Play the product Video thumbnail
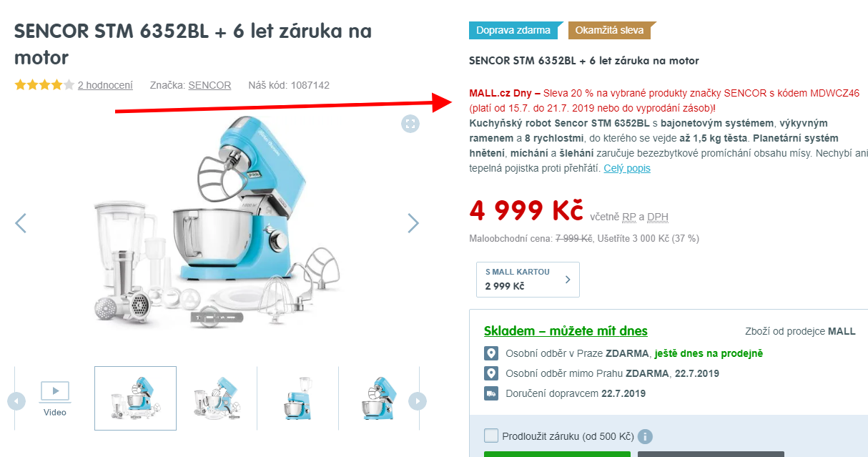 coord(55,398)
